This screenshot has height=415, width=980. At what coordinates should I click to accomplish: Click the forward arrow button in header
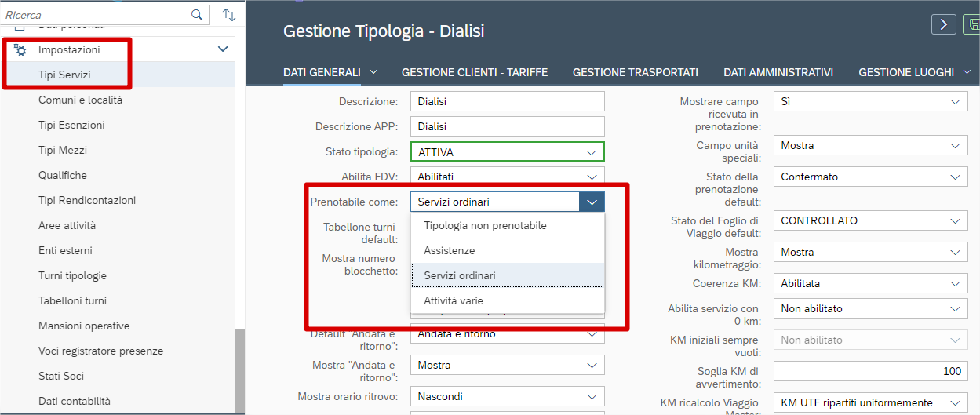click(944, 24)
